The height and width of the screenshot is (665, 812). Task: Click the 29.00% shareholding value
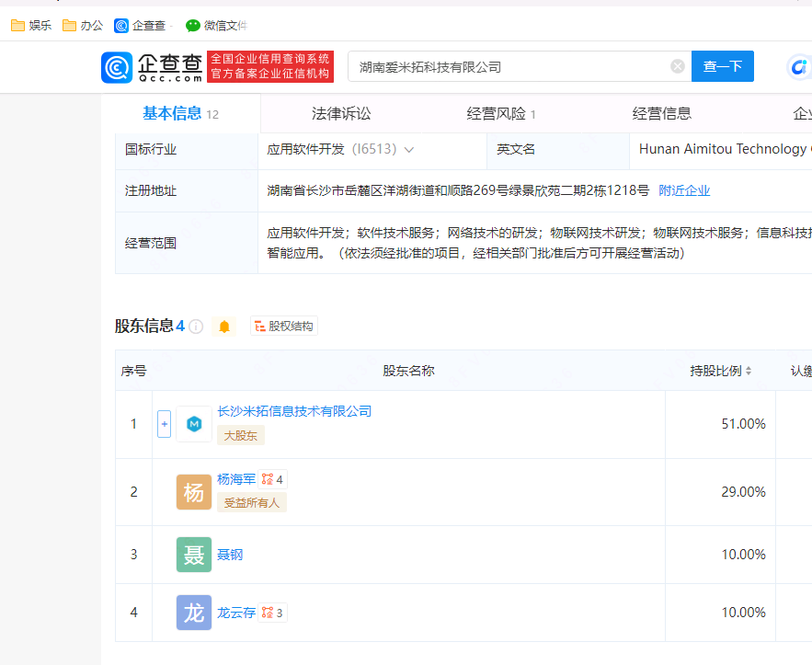pos(744,492)
